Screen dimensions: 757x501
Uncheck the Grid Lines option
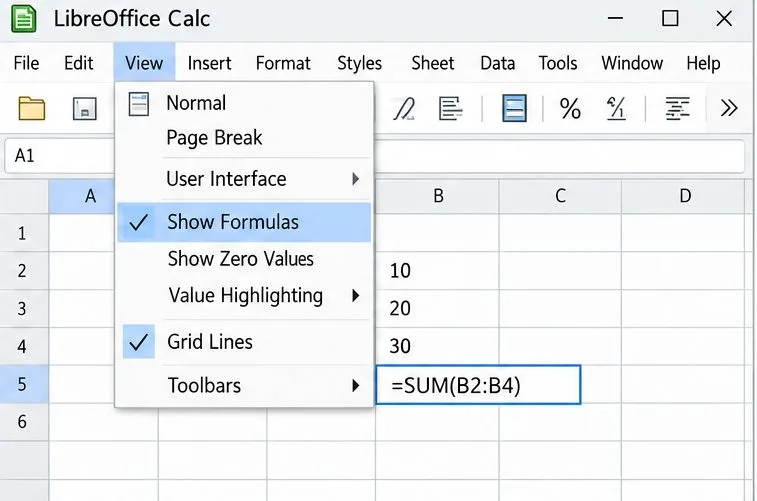pyautogui.click(x=244, y=342)
